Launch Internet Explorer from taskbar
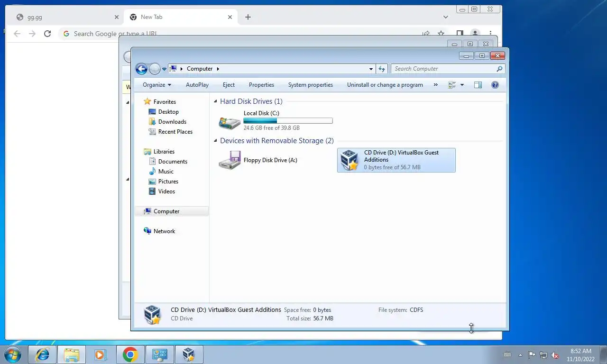The height and width of the screenshot is (364, 607). click(x=43, y=355)
